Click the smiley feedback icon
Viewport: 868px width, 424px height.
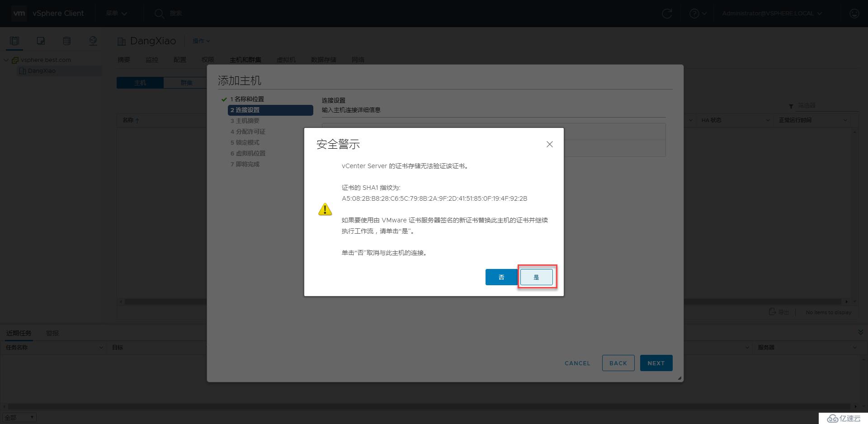[854, 14]
